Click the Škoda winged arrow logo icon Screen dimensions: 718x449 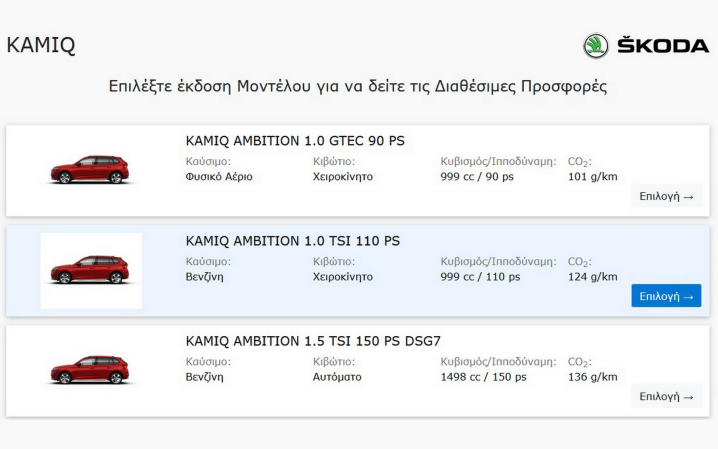(x=596, y=45)
